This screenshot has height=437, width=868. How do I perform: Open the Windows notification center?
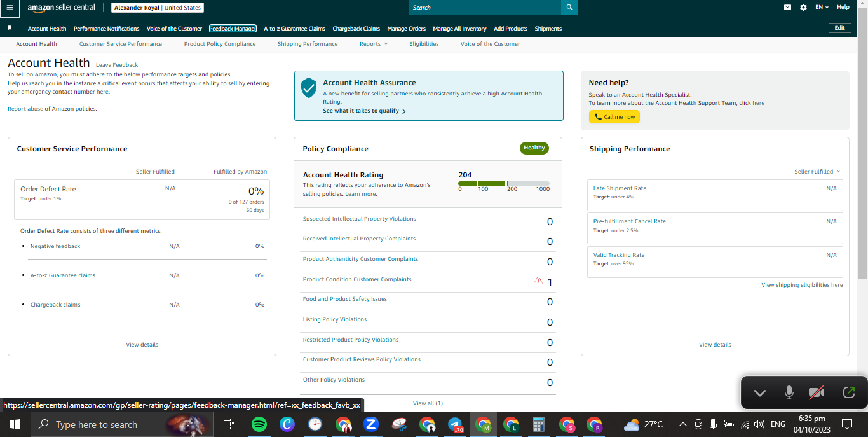coord(847,424)
